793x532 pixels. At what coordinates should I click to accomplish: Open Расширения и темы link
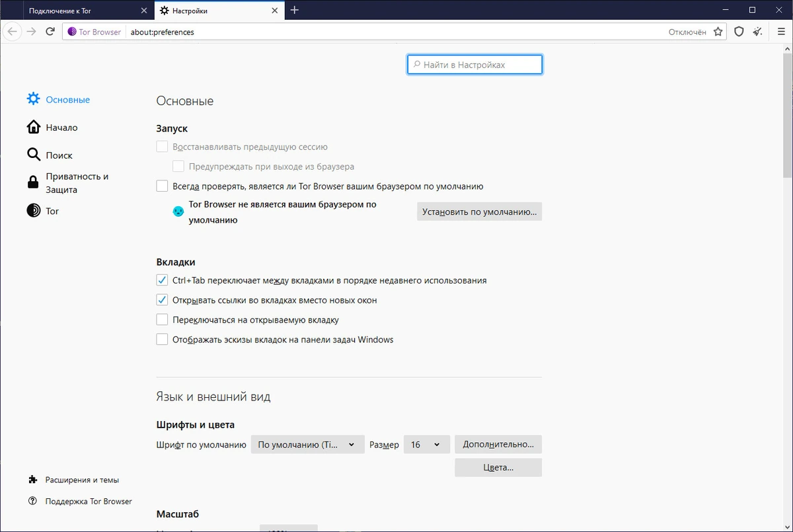pyautogui.click(x=82, y=480)
